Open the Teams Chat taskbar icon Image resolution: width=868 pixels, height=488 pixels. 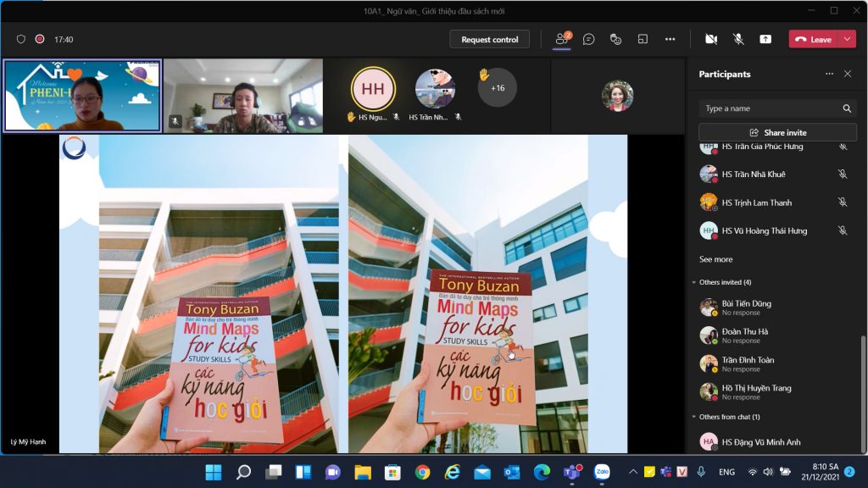[332, 472]
